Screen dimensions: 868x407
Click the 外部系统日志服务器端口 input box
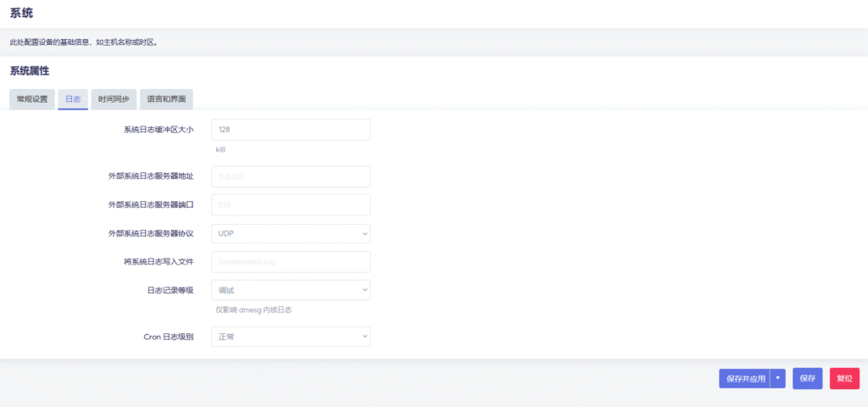(291, 205)
